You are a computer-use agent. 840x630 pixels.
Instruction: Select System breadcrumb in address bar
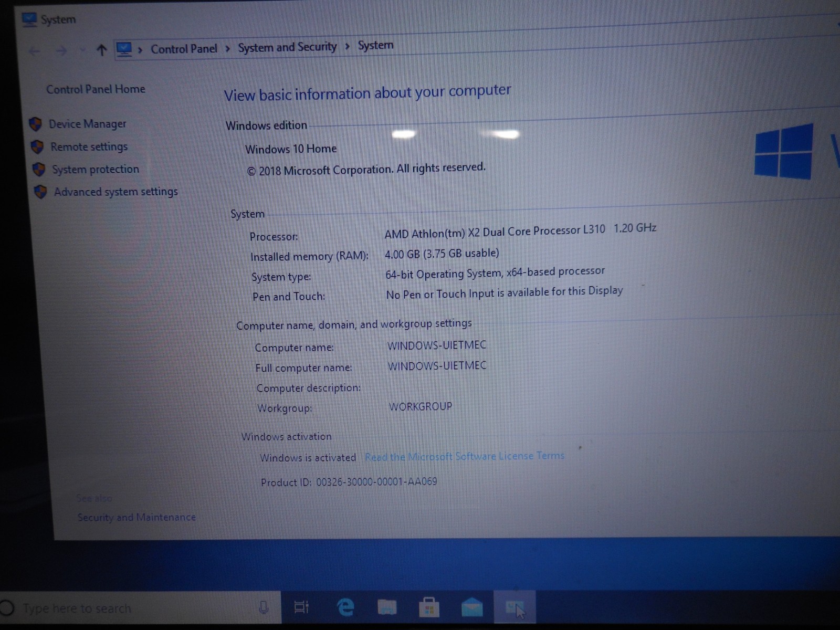[375, 45]
